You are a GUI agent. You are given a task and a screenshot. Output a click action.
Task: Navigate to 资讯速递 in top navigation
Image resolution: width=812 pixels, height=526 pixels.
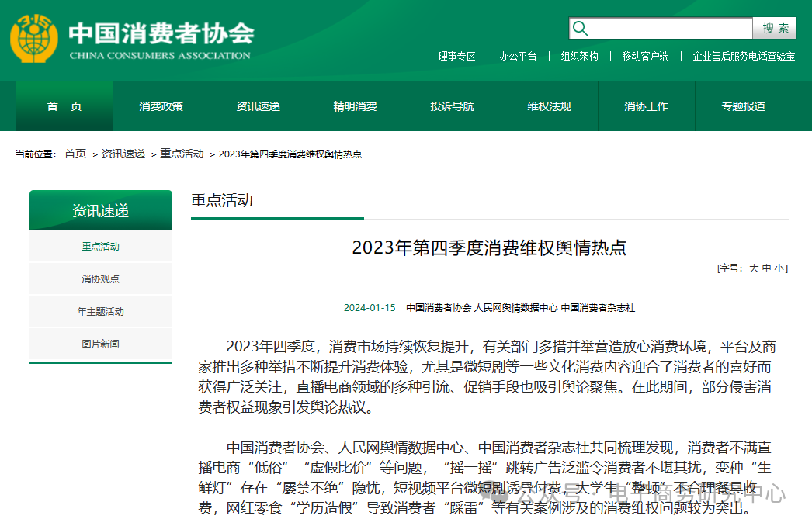[x=258, y=106]
